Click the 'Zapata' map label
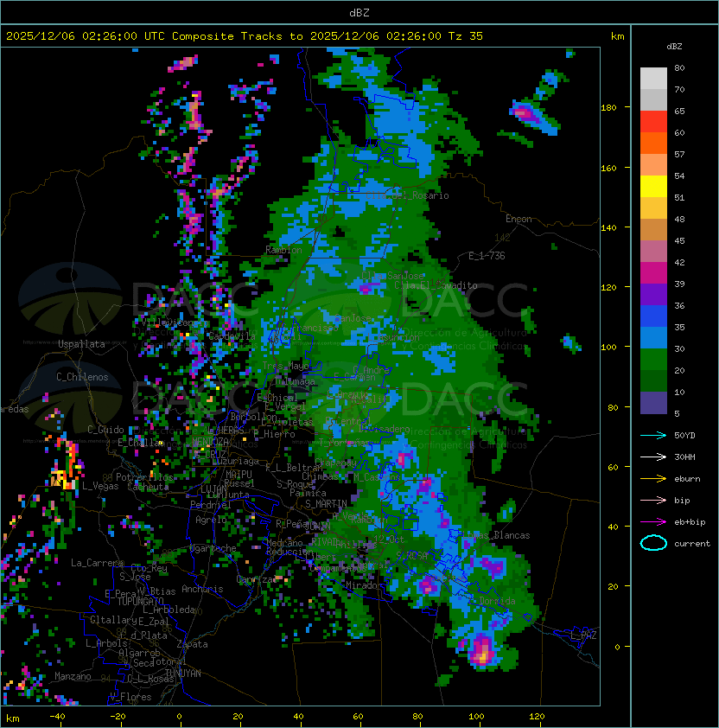 click(192, 644)
